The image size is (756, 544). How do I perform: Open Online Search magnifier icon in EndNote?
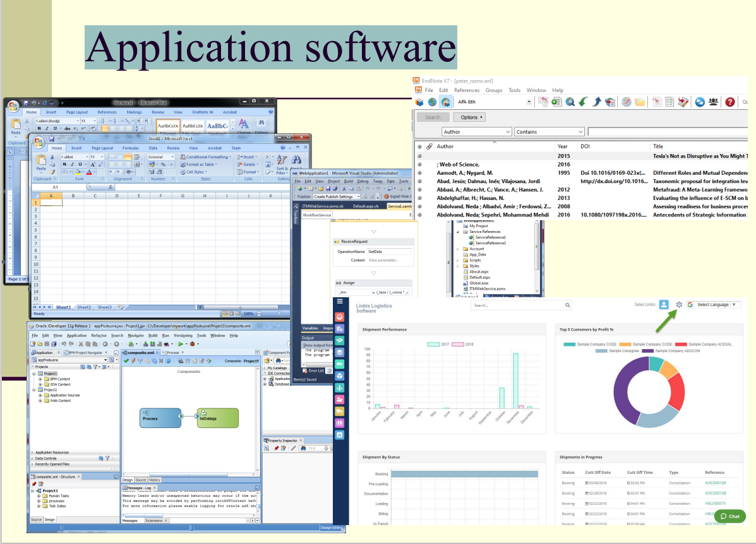[570, 102]
